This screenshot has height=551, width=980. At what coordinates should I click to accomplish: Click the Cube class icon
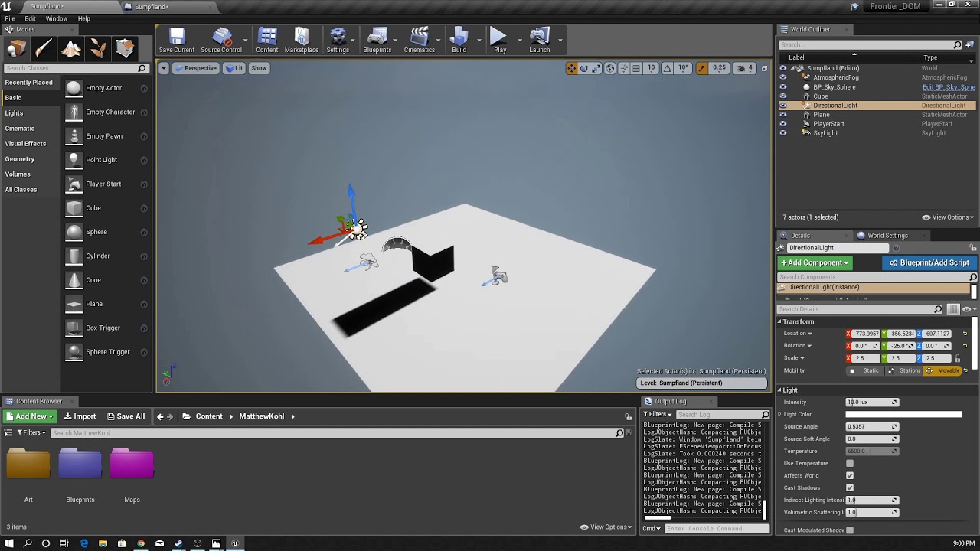73,208
